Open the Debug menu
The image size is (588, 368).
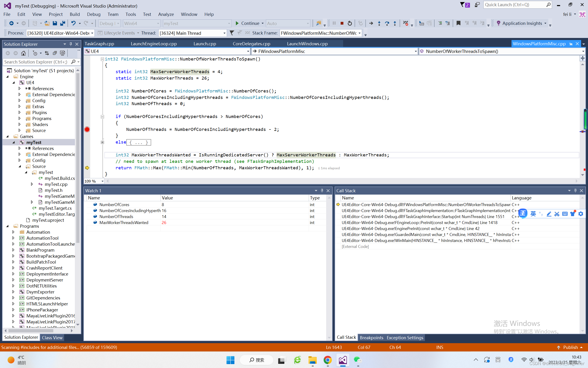point(93,14)
